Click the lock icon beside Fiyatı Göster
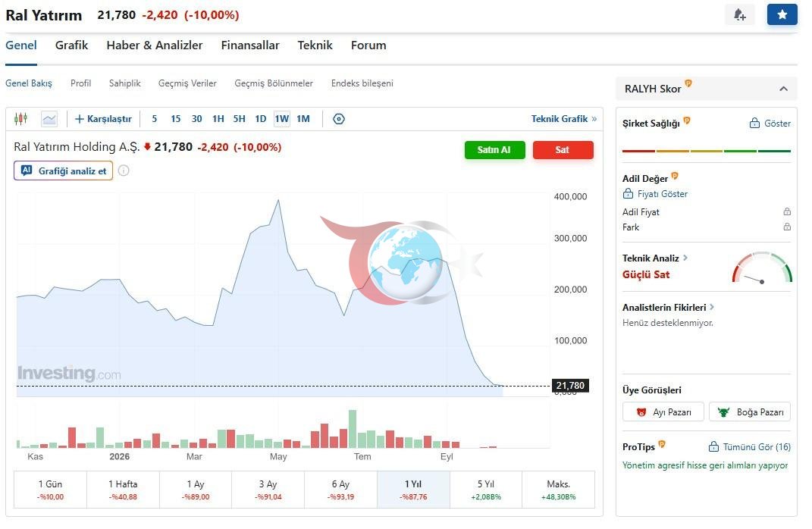812x529 pixels. pyautogui.click(x=629, y=193)
